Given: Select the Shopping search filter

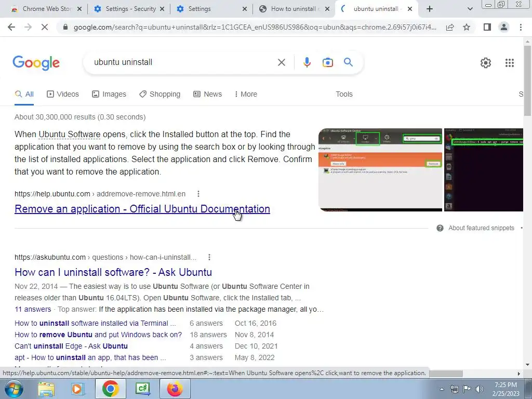Looking at the screenshot, I should [160, 94].
